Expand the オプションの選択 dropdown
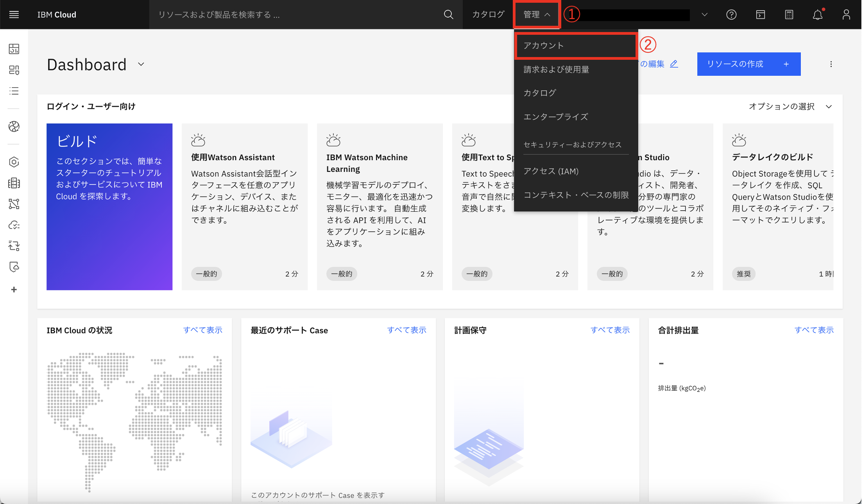The width and height of the screenshot is (863, 504). (790, 106)
